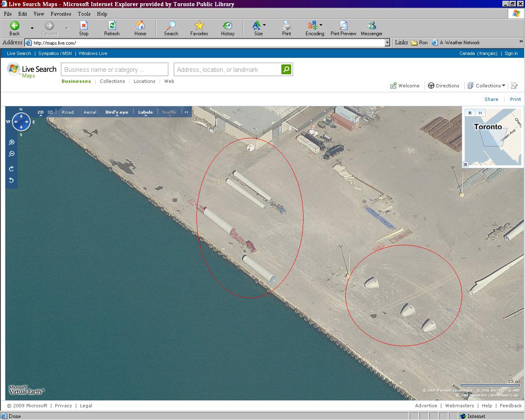Rotate bird's eye view counterclockwise

click(x=11, y=180)
